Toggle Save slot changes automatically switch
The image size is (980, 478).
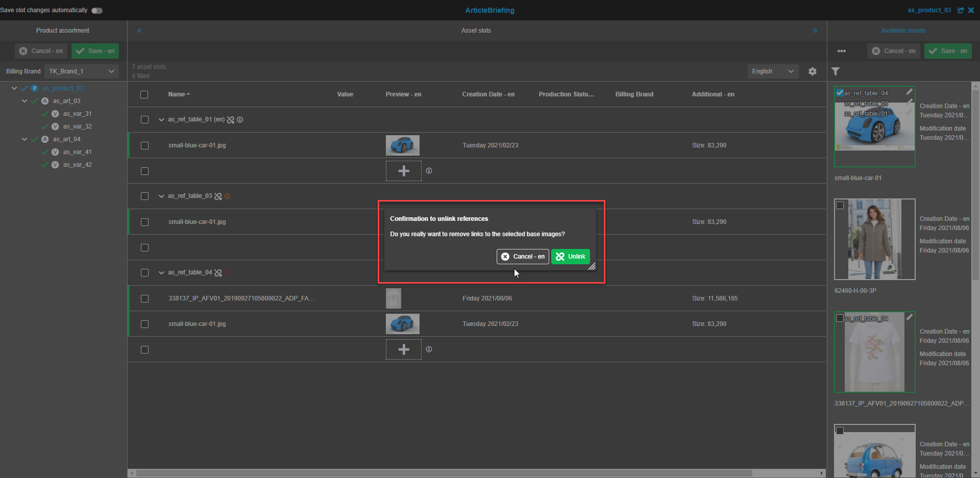(97, 10)
